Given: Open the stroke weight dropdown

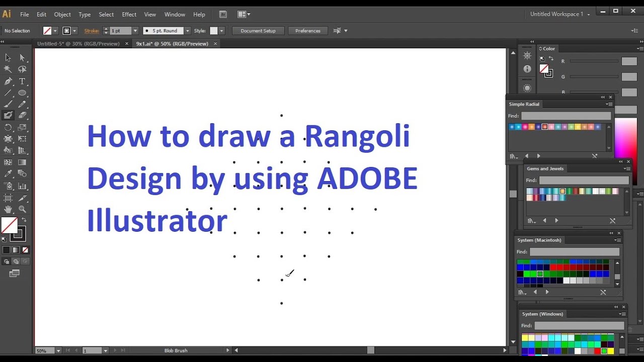Looking at the screenshot, I should click(x=135, y=31).
